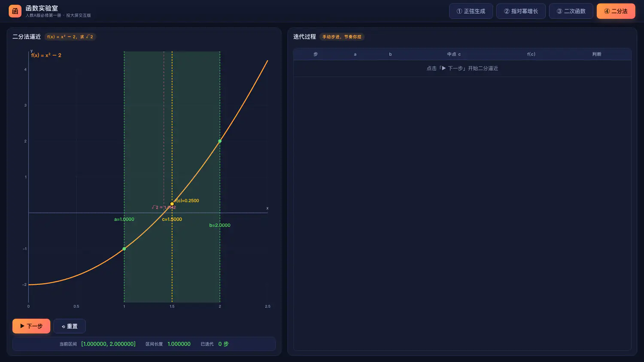Screen dimensions: 644x362
Task: Click the 手动步进，节奏你控 badge
Action: point(342,37)
